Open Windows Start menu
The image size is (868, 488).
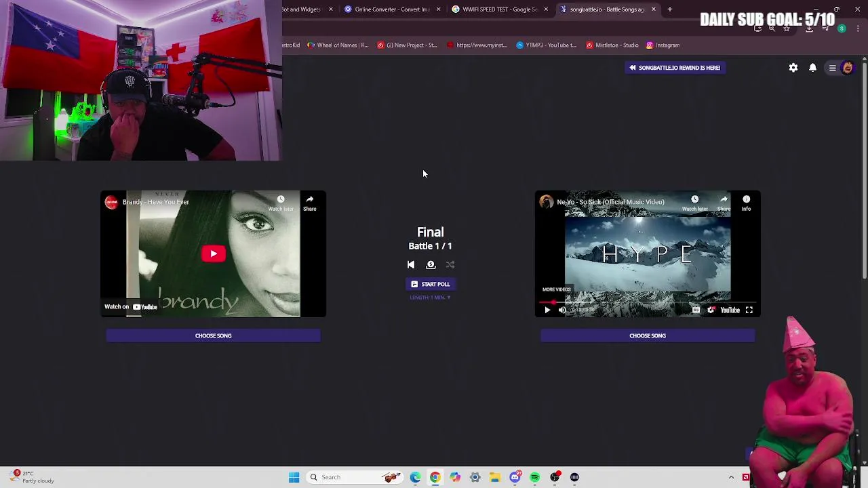click(x=294, y=477)
